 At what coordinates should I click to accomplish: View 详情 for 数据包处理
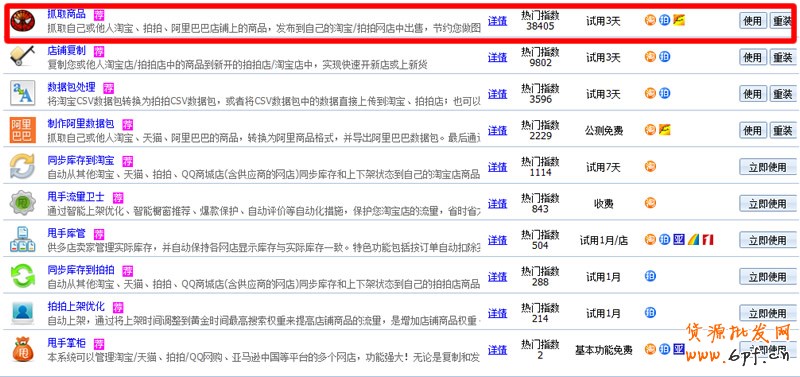[x=497, y=94]
